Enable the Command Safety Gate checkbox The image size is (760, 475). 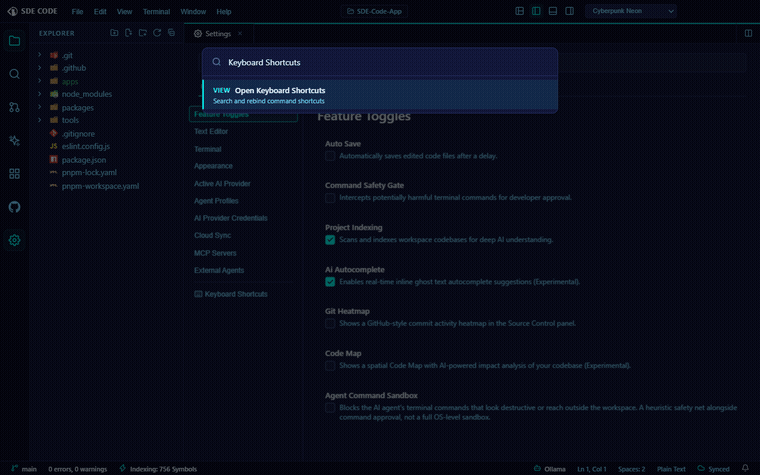click(330, 198)
